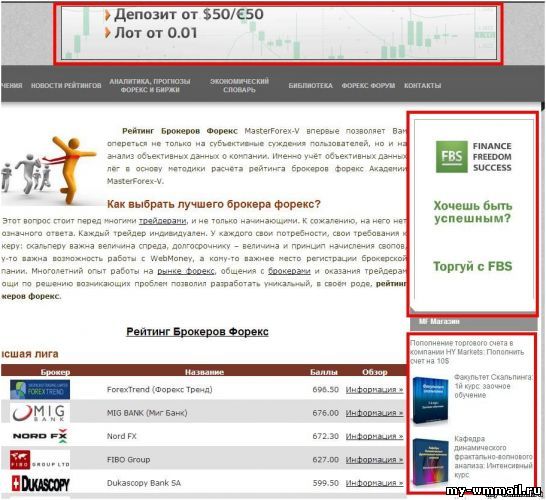Click the Dukascopy Bank SA name cell
The height and width of the screenshot is (500, 546).
pos(144,483)
